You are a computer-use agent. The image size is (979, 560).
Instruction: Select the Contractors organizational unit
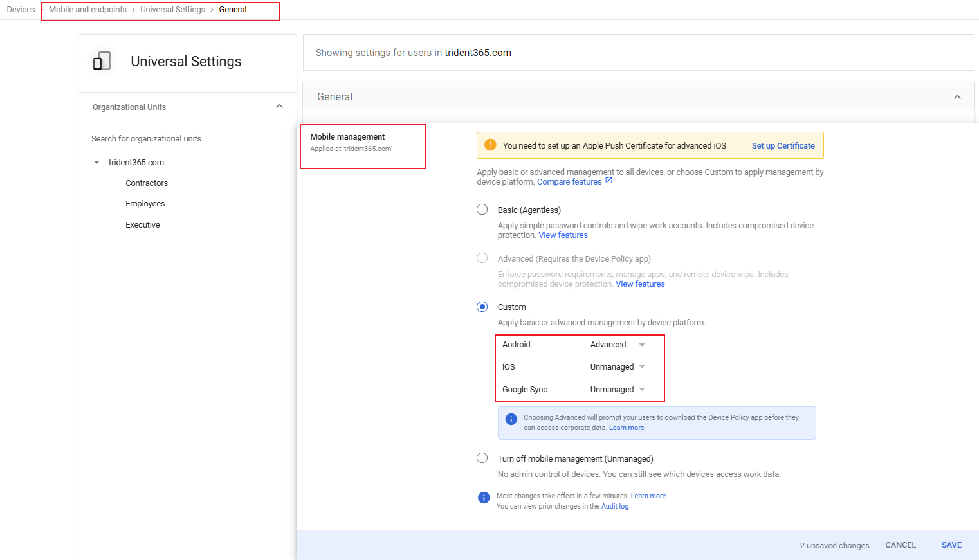click(147, 183)
